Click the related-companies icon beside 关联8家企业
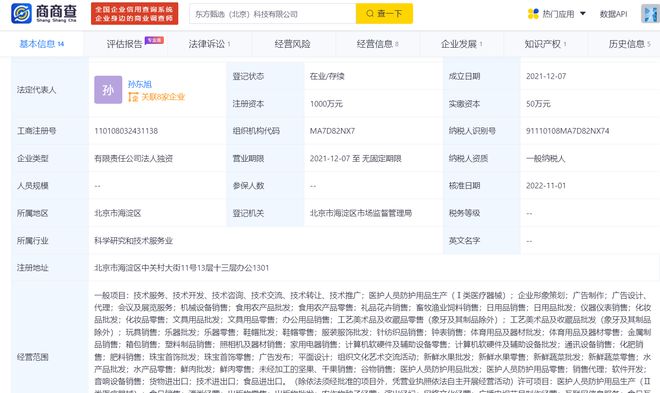Screen dimensions: 660x393 pyautogui.click(x=133, y=97)
